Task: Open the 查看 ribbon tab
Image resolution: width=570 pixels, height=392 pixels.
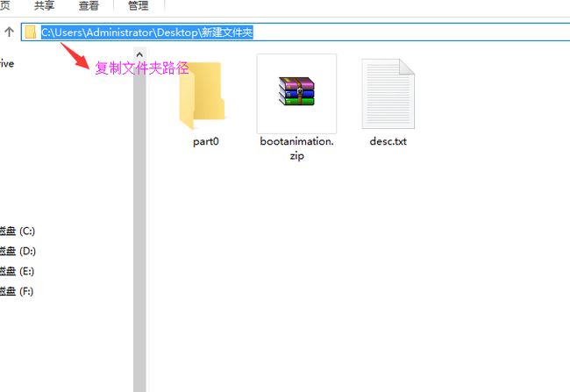Action: [x=89, y=6]
